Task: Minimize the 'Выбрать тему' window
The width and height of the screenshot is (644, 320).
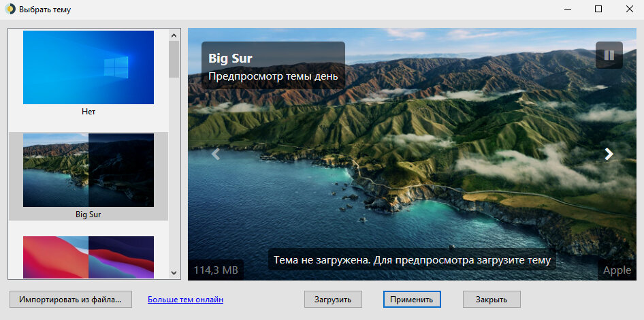Action: pyautogui.click(x=567, y=10)
